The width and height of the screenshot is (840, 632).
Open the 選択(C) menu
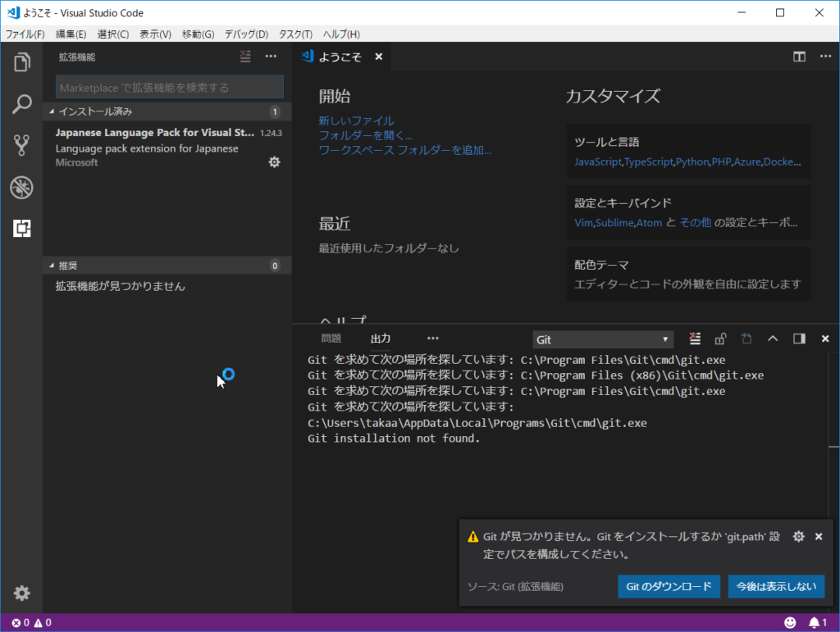(x=113, y=34)
